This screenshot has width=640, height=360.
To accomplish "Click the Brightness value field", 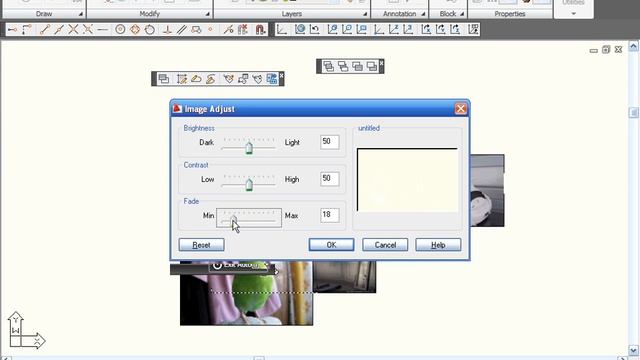I will [330, 142].
